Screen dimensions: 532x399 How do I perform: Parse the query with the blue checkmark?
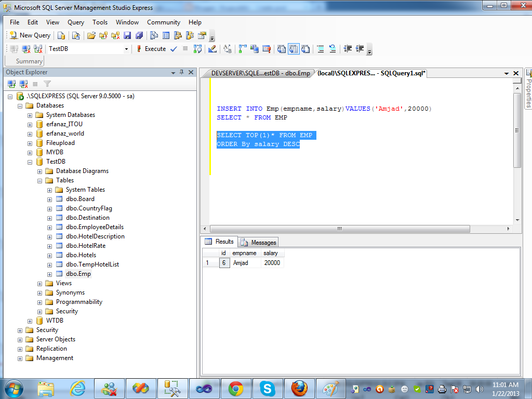click(174, 49)
